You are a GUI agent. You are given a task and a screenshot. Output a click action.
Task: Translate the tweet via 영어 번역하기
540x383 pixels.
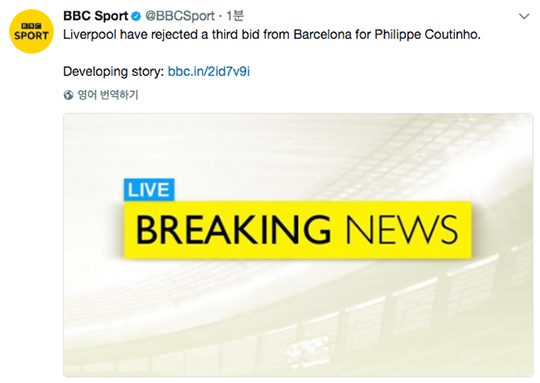coord(108,95)
